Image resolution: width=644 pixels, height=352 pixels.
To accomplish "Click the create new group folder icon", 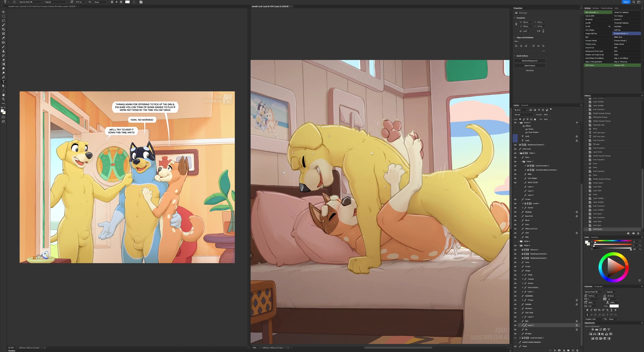I will pyautogui.click(x=568, y=350).
